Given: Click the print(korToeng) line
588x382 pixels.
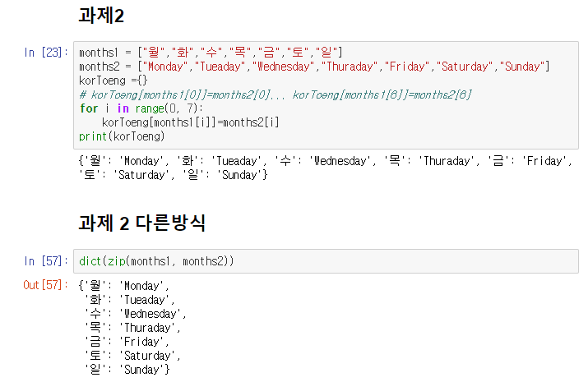Looking at the screenshot, I should [122, 136].
